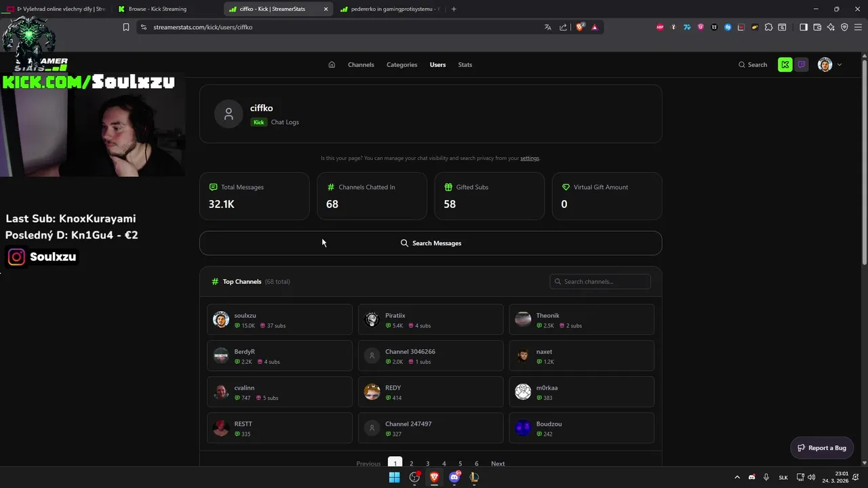Open the Shazam extension icon
868x488 pixels.
pos(728,27)
